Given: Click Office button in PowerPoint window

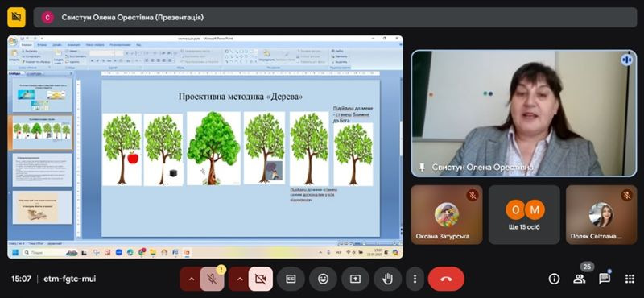Looking at the screenshot, I should point(13,42).
